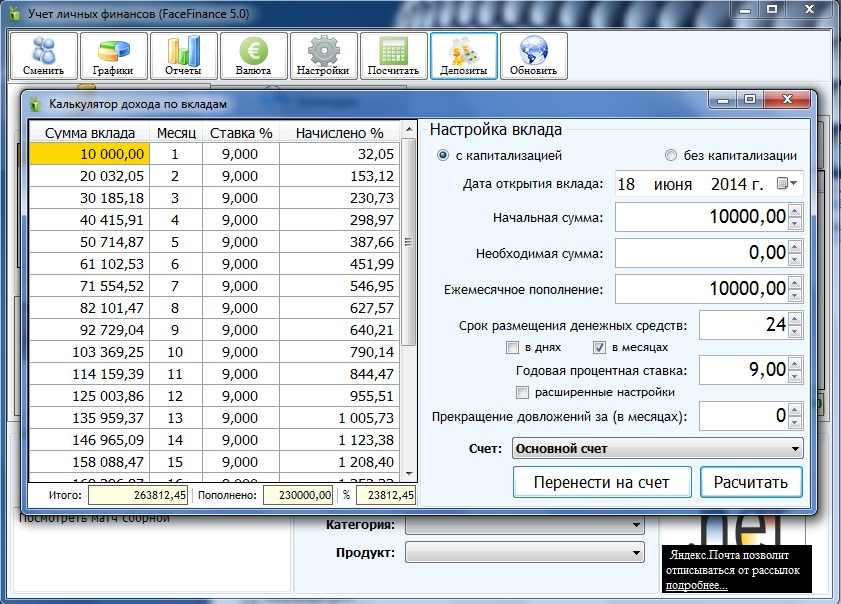The width and height of the screenshot is (841, 604).
Task: Enable the в днях checkbox
Action: [x=512, y=348]
